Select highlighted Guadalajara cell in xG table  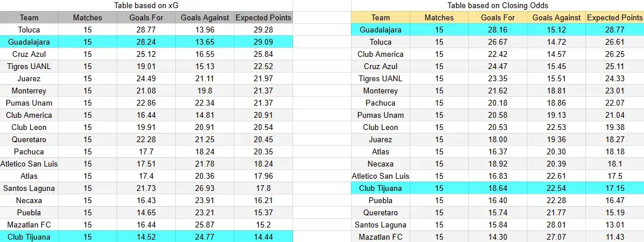29,42
